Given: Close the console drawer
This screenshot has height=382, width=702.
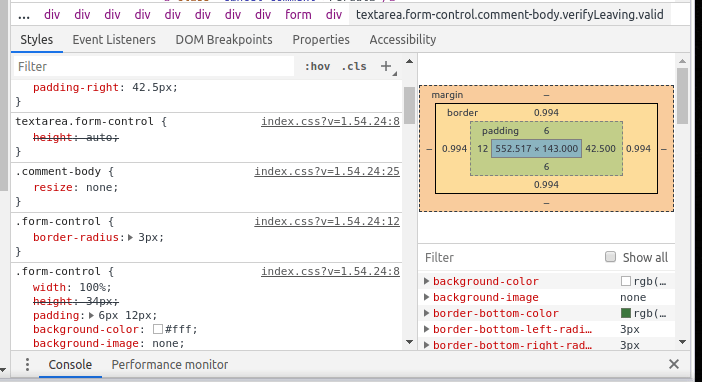Looking at the screenshot, I should click(x=674, y=364).
